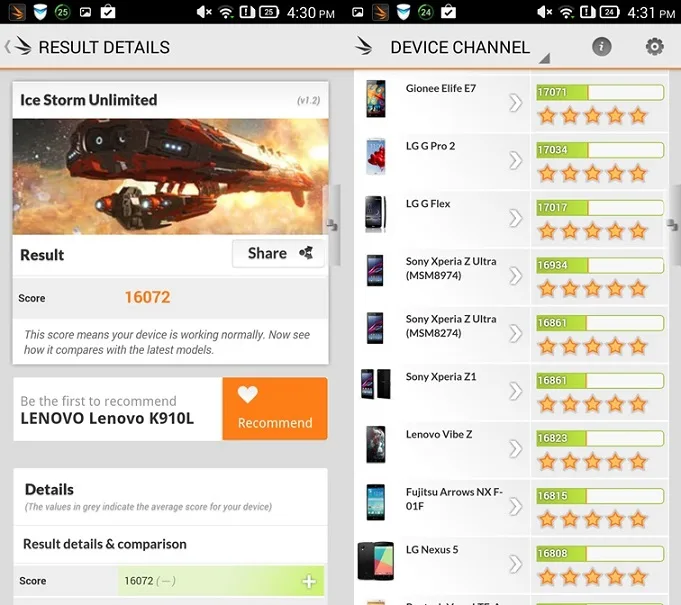681x605 pixels.
Task: Click the 16808 score bar
Action: pyautogui.click(x=600, y=554)
